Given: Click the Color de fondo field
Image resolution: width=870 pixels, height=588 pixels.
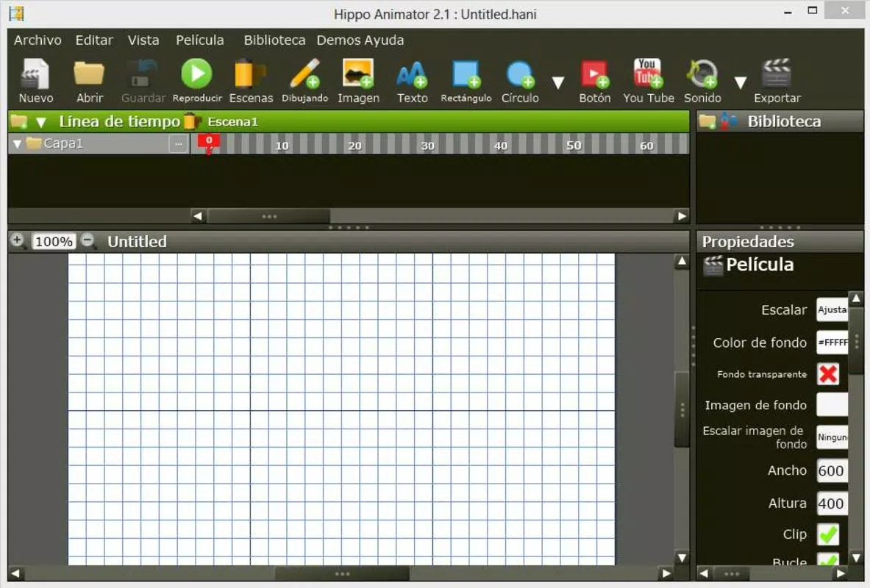Looking at the screenshot, I should 832,343.
